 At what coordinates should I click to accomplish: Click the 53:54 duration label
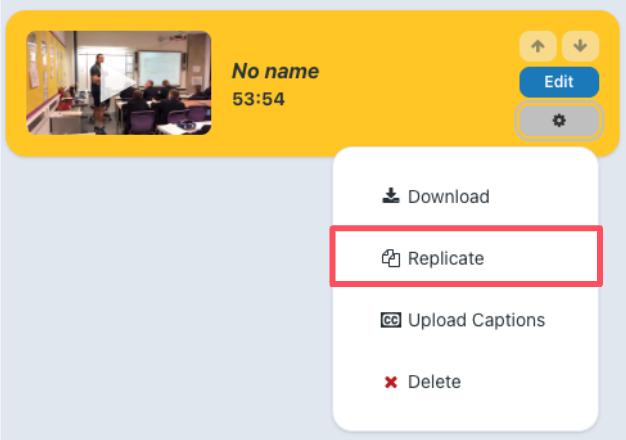point(259,99)
